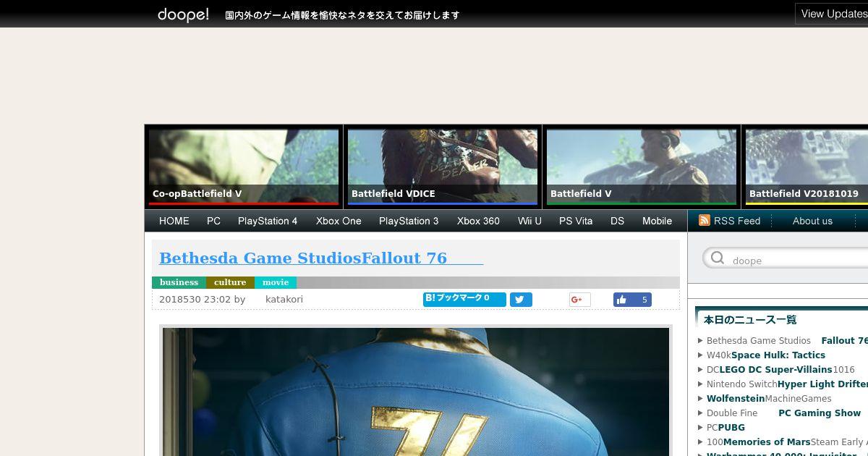
Task: Select the movie tag
Action: [276, 282]
